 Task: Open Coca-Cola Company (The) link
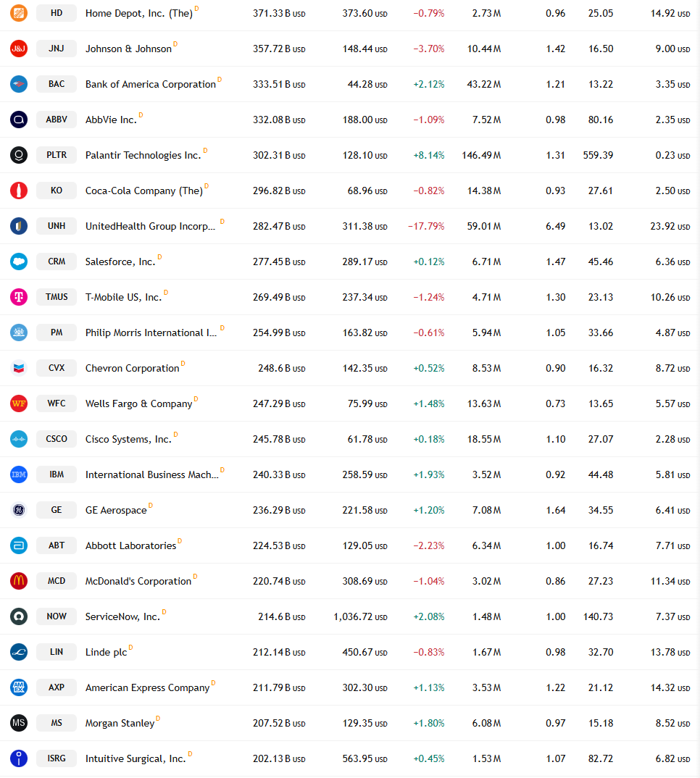point(144,191)
